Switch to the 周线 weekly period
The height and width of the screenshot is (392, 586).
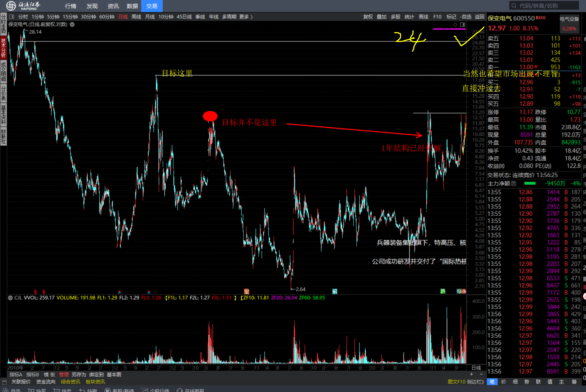click(x=136, y=17)
